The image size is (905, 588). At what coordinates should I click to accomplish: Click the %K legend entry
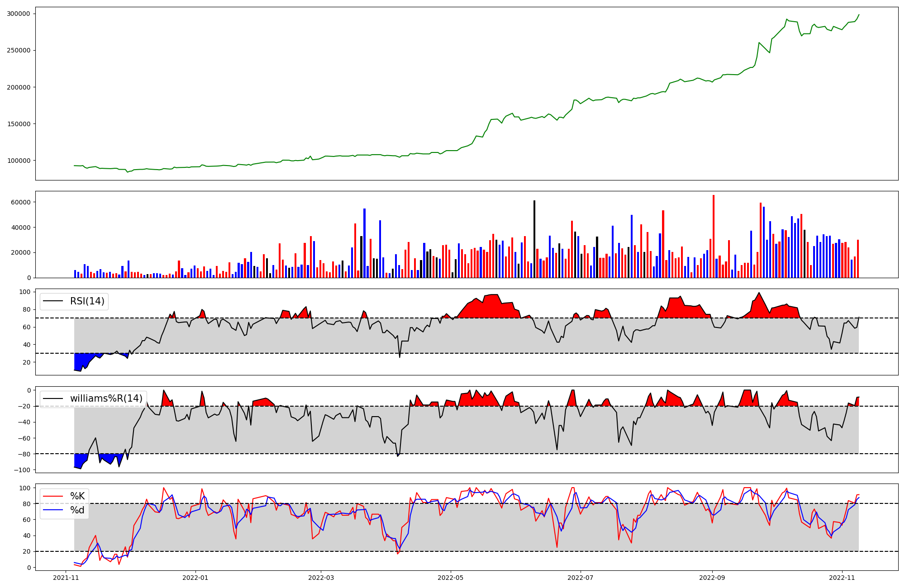(77, 496)
